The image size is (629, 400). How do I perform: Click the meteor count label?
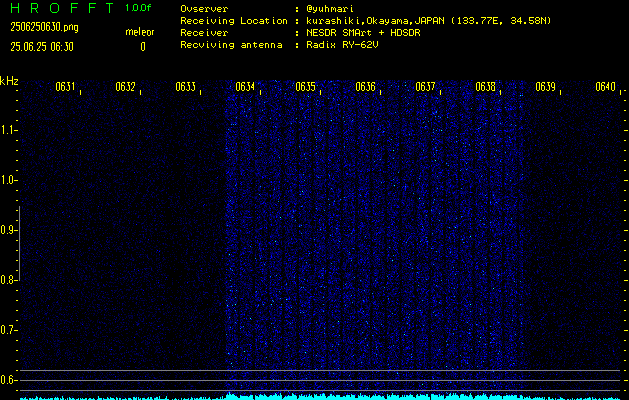tap(140, 32)
